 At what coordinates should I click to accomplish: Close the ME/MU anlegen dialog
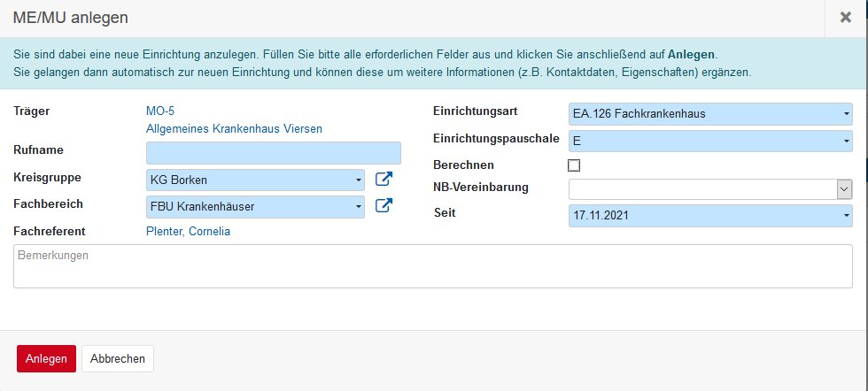pos(845,18)
